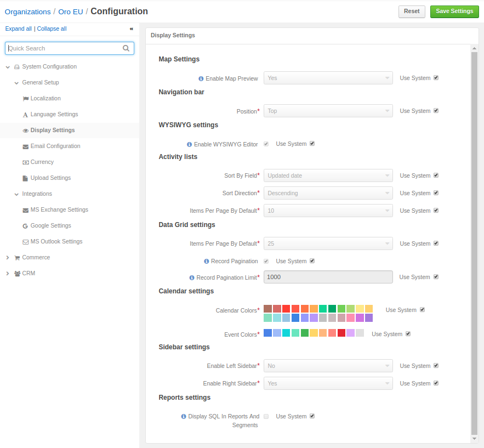Open Activity lists Items Per Page dropdown
Viewport: 484px width, 448px height.
tap(328, 211)
